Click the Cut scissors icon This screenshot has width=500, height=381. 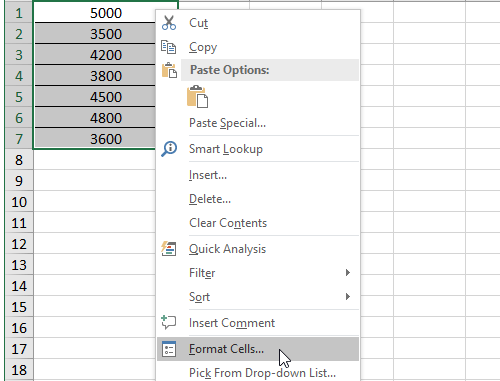169,23
